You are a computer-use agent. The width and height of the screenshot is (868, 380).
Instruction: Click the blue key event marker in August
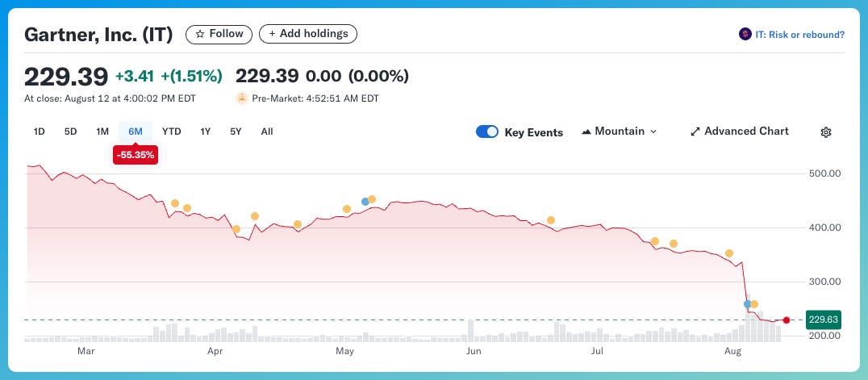click(x=747, y=304)
